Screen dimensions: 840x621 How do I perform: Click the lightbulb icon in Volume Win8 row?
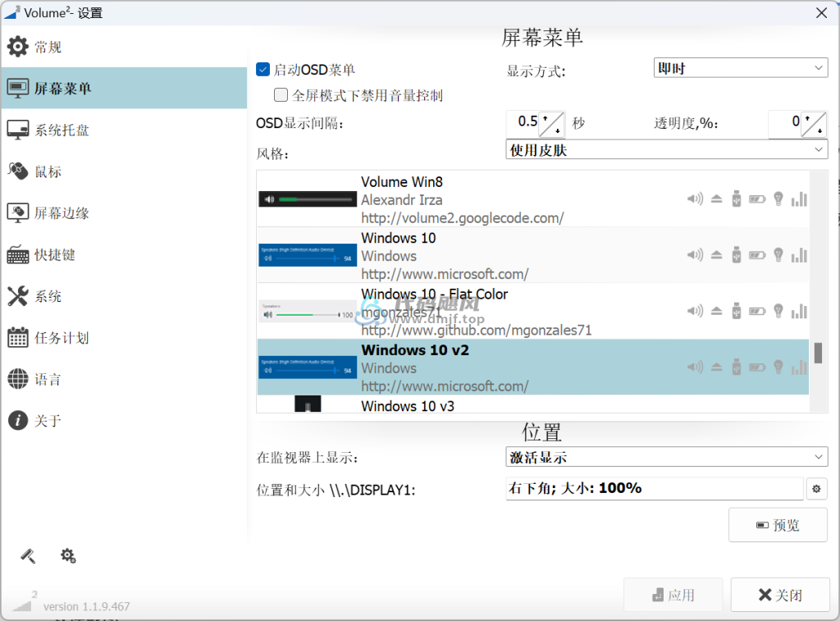[x=778, y=199]
